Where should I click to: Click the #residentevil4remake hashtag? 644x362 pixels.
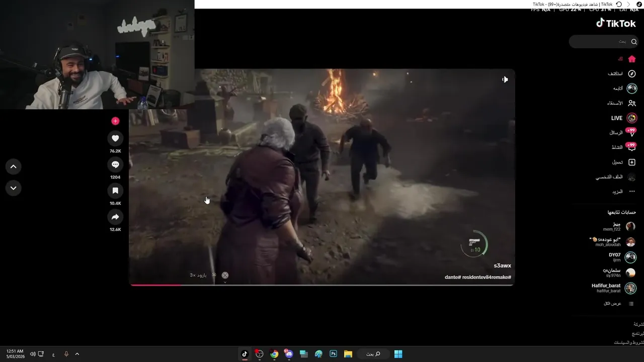point(487,278)
